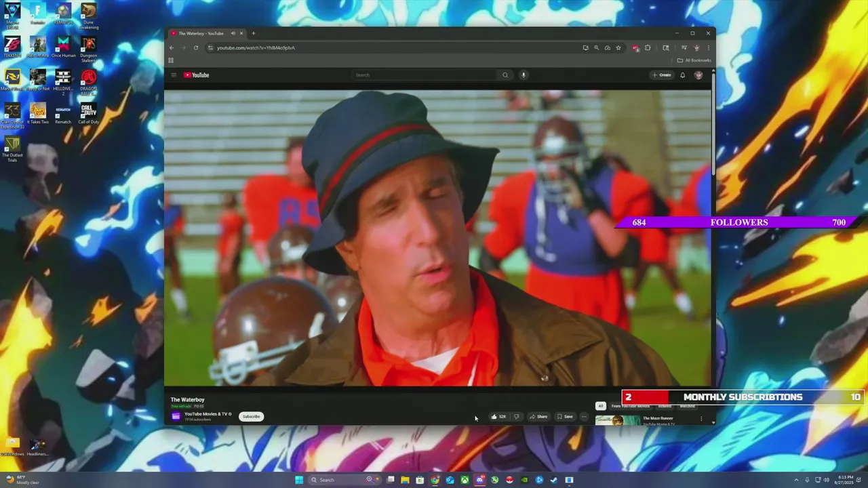
Task: Open the YouTube hamburger guide menu
Action: [x=174, y=75]
